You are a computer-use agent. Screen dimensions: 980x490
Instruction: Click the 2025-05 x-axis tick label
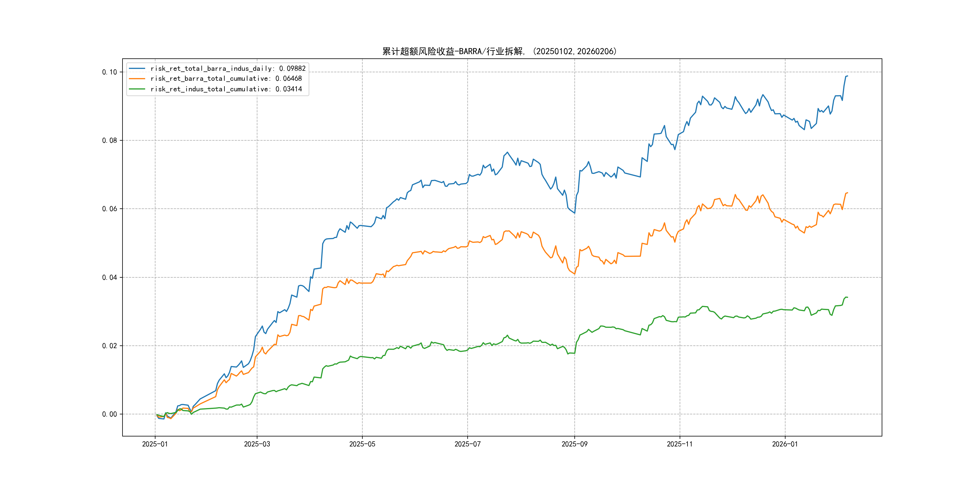coord(362,444)
